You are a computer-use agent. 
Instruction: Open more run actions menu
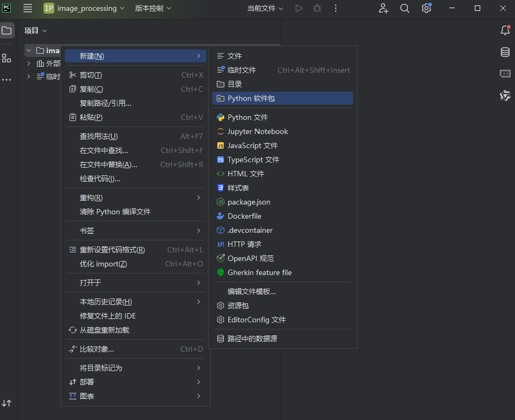(x=335, y=8)
